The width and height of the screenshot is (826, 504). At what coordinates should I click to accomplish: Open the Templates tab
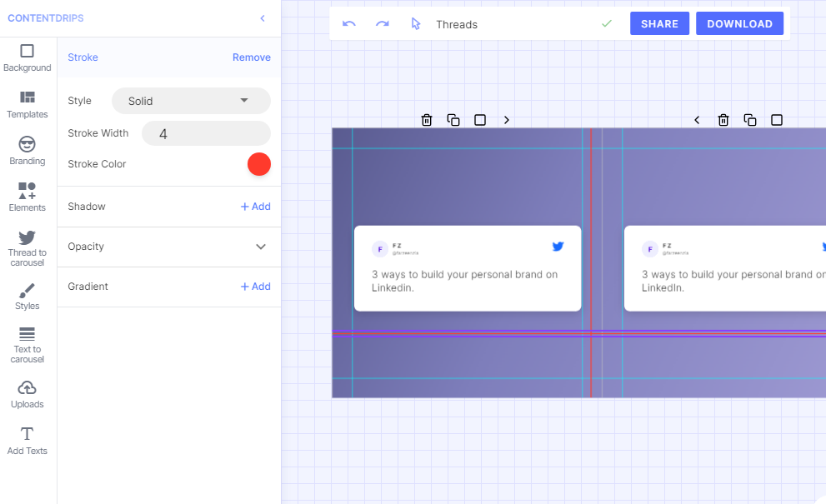click(28, 104)
